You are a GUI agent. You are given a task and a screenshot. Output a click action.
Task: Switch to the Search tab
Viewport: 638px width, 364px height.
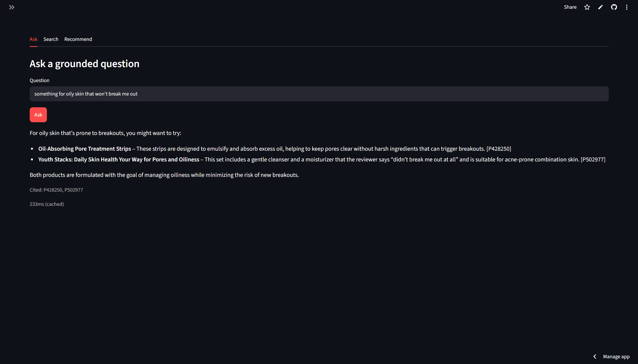click(51, 39)
